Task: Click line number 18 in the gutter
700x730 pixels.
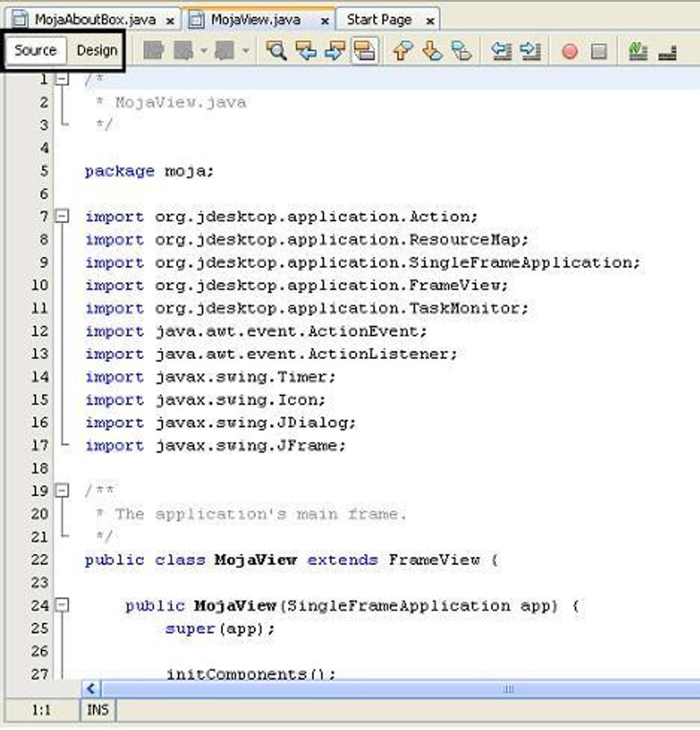Action: coord(40,468)
